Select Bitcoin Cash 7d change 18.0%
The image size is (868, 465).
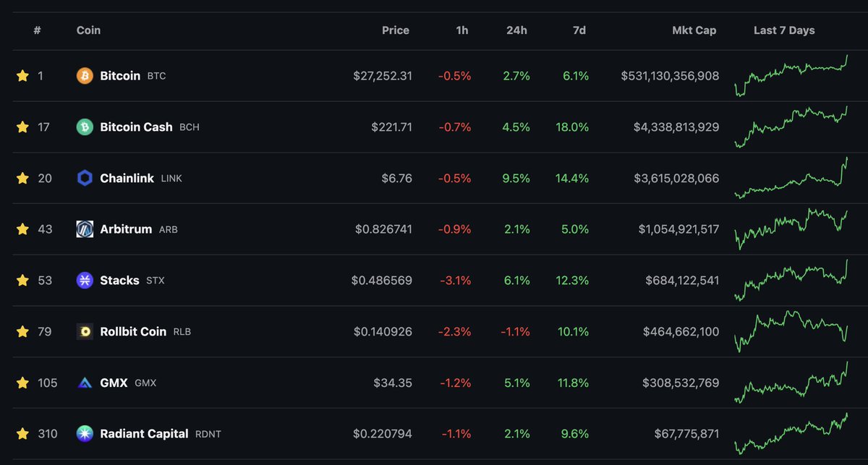(x=572, y=127)
